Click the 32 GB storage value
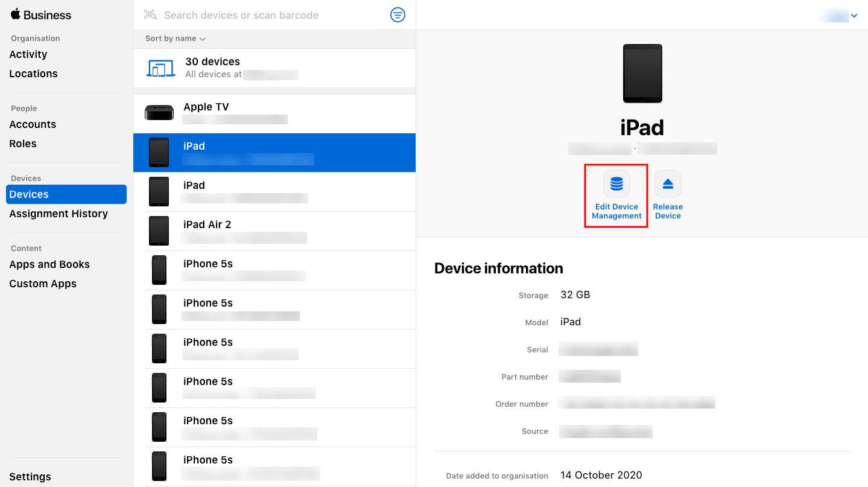 point(575,295)
